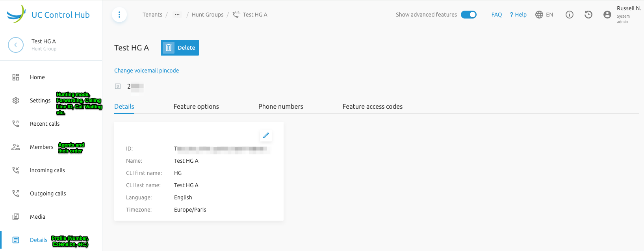Open the three-dot actions menu
Viewport: 644px width, 251px height.
[119, 15]
